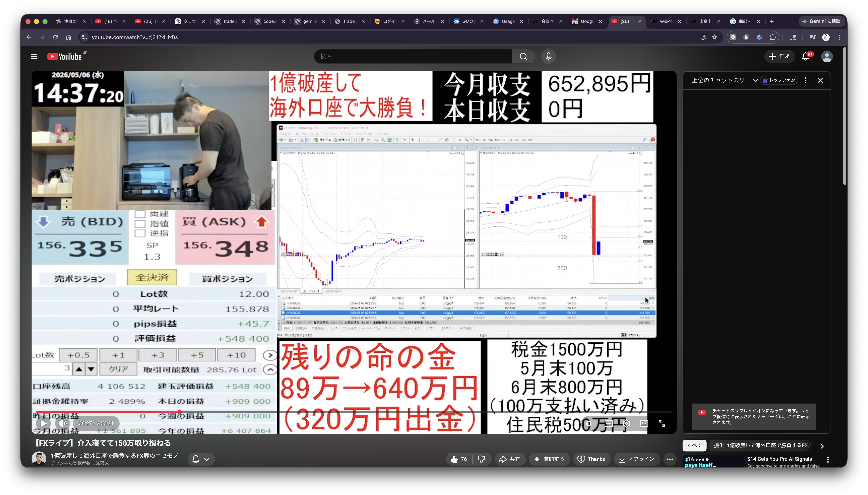Screen dimensions: 868x495
Task: Show more filter chips with right chevron
Action: (822, 446)
